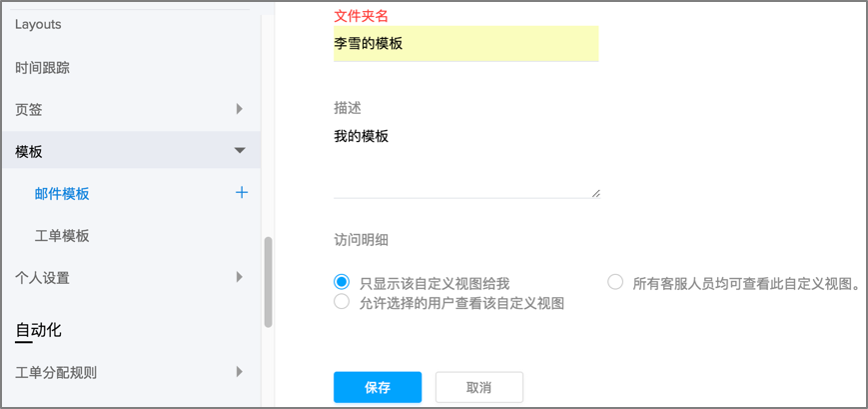Open the Layouts sidebar item
This screenshot has width=868, height=409.
tap(38, 24)
